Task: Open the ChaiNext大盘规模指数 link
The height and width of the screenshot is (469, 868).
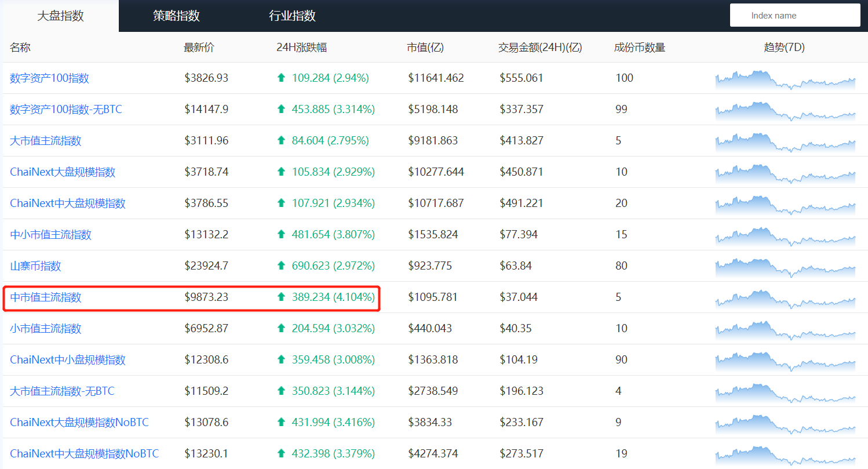Action: [x=63, y=172]
